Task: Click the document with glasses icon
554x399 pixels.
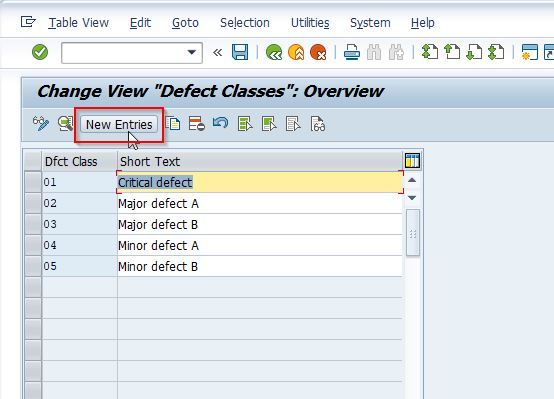Action: [x=317, y=124]
